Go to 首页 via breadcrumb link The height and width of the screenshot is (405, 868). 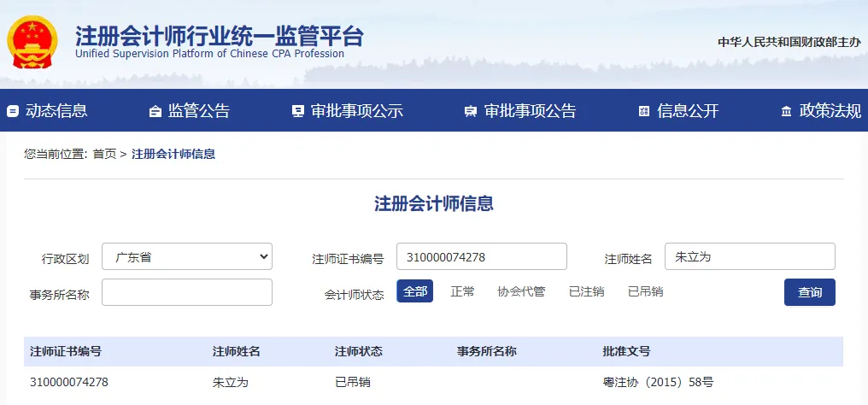(104, 154)
